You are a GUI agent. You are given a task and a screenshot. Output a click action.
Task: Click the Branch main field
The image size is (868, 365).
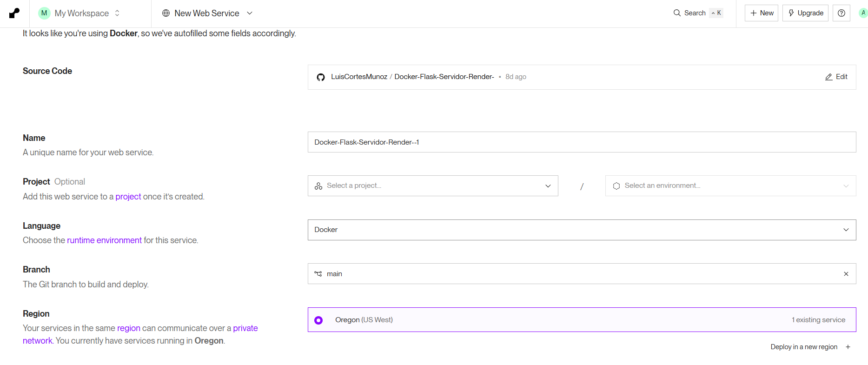582,274
